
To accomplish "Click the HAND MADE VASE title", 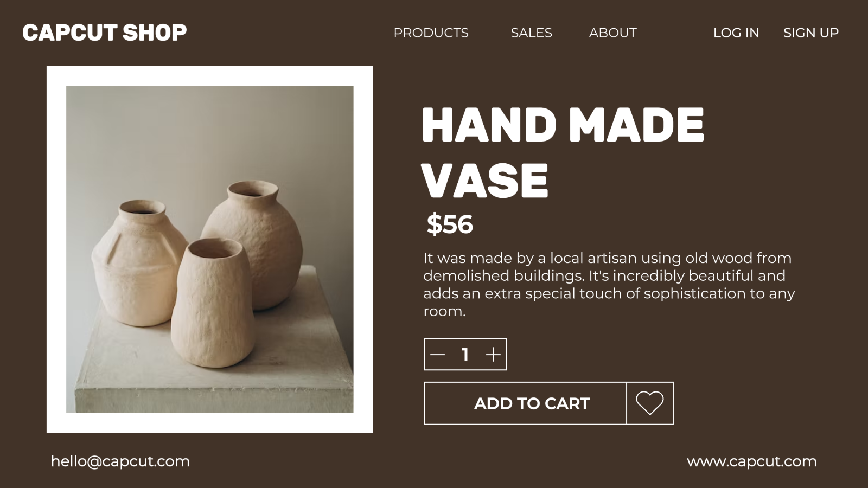I will point(563,152).
